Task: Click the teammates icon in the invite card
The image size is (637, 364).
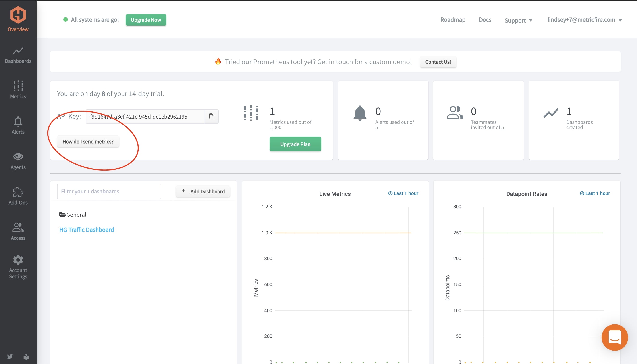Action: click(455, 113)
